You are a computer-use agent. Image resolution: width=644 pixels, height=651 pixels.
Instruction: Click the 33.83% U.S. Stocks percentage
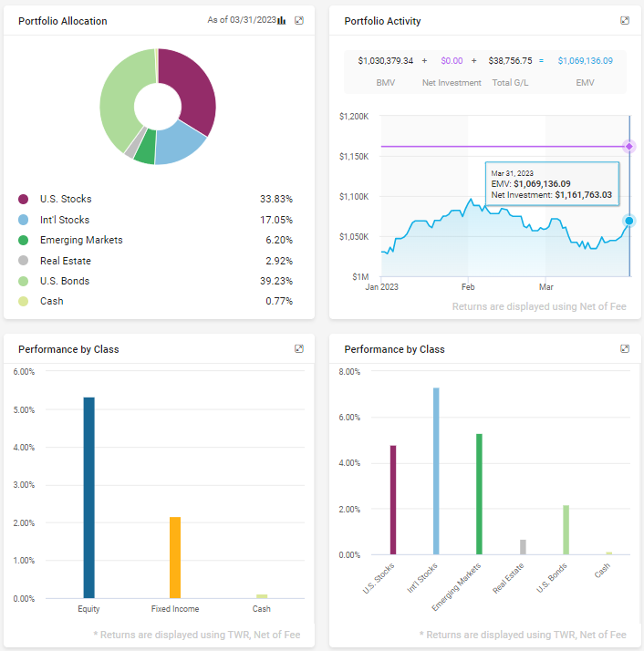click(276, 199)
